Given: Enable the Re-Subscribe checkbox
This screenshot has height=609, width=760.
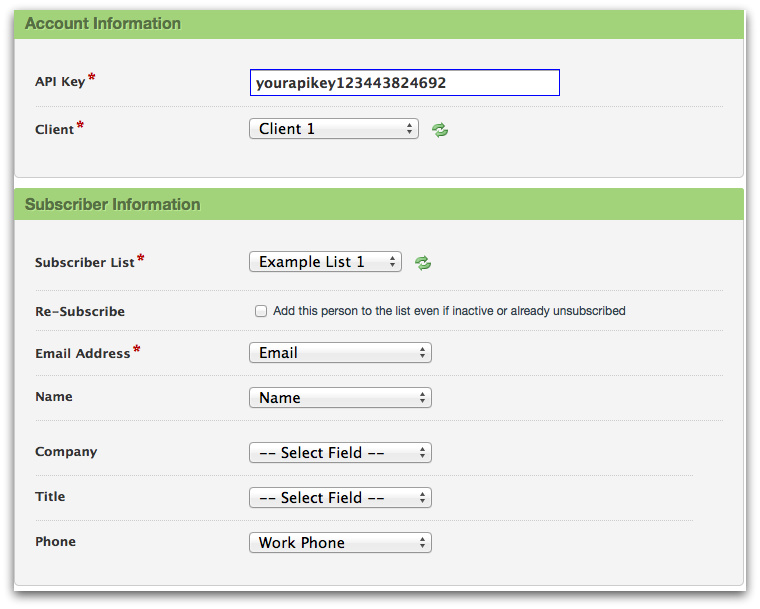Looking at the screenshot, I should [x=261, y=311].
